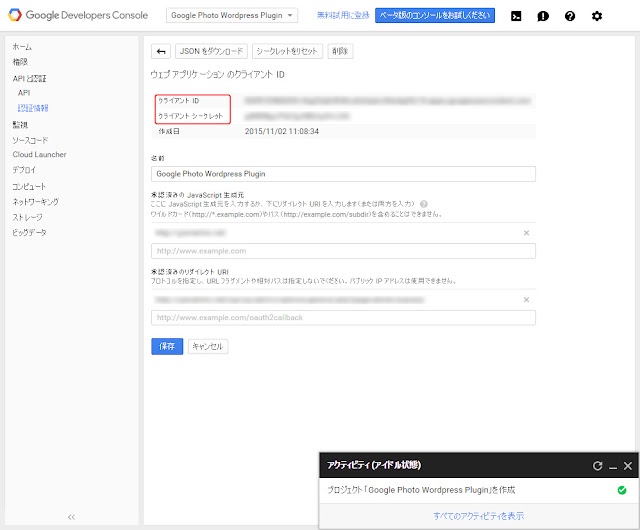This screenshot has height=530, width=640.
Task: Click the project creation activity entry
Action: 478,490
